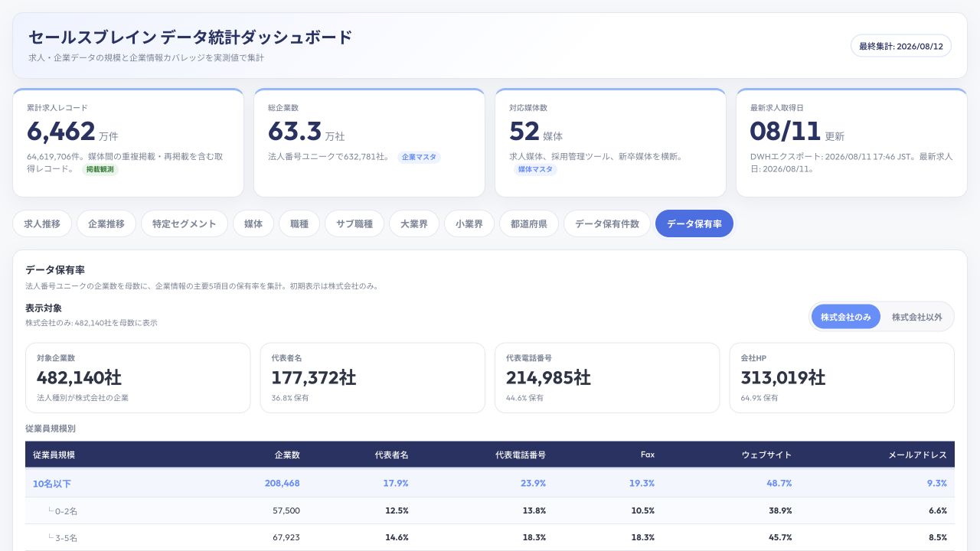Click the 64.9% 保有 label

tap(759, 398)
